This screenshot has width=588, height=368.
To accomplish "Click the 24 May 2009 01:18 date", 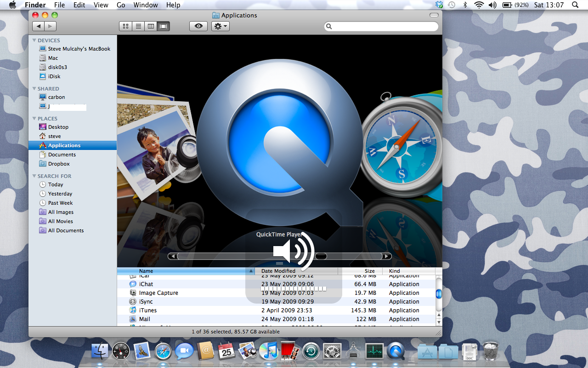I will [x=288, y=319].
